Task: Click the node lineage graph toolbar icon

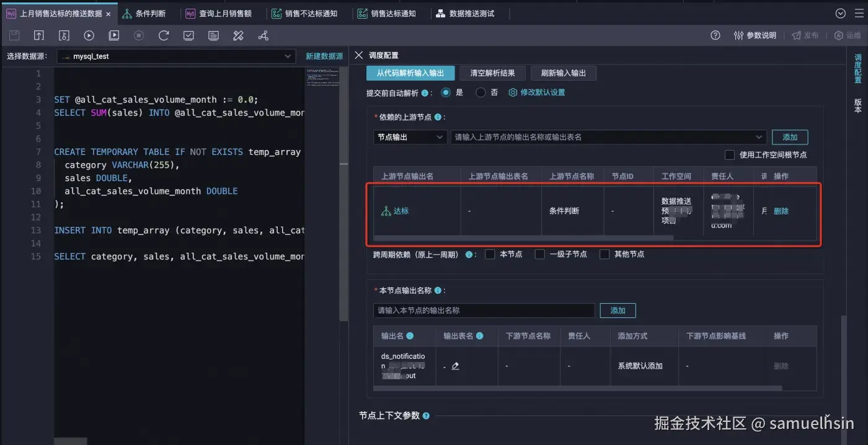Action: (263, 36)
